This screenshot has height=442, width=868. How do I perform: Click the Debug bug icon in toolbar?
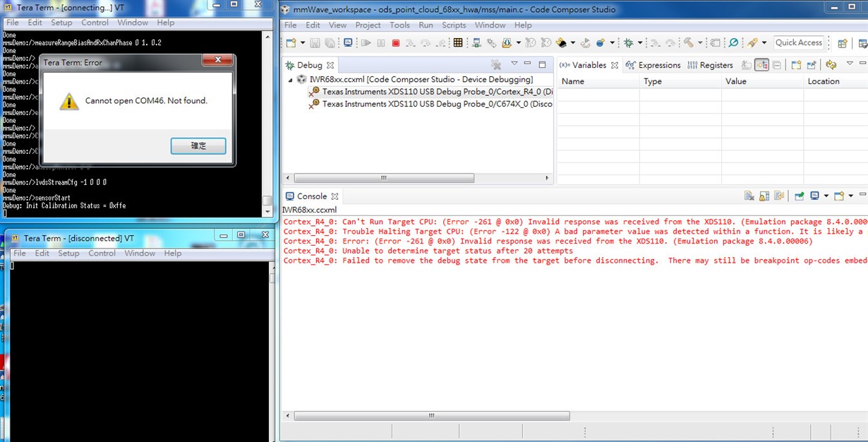click(x=629, y=43)
